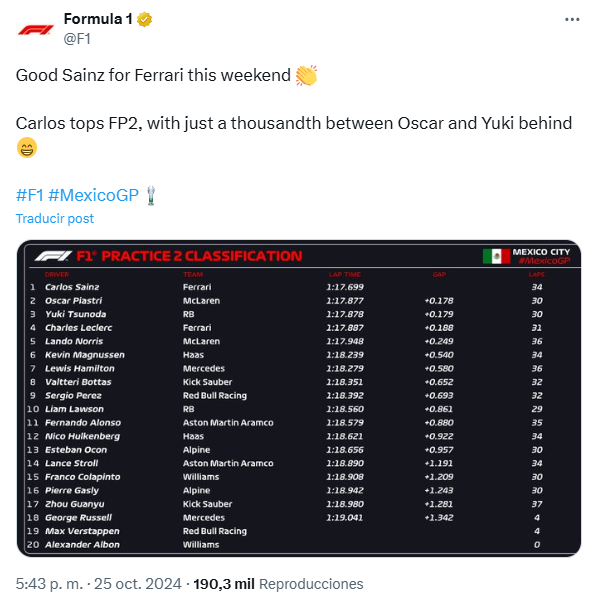Click the gold verified badge
Image resolution: width=598 pixels, height=604 pixels.
coord(144,19)
